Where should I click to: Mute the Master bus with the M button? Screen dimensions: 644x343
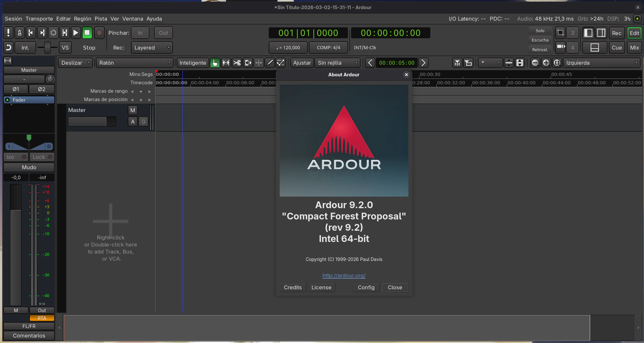tap(133, 110)
